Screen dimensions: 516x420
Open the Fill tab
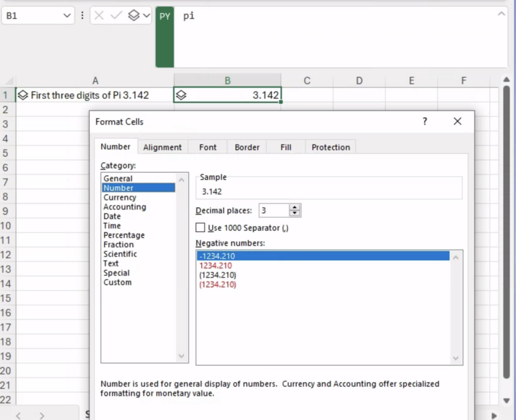[x=286, y=147]
